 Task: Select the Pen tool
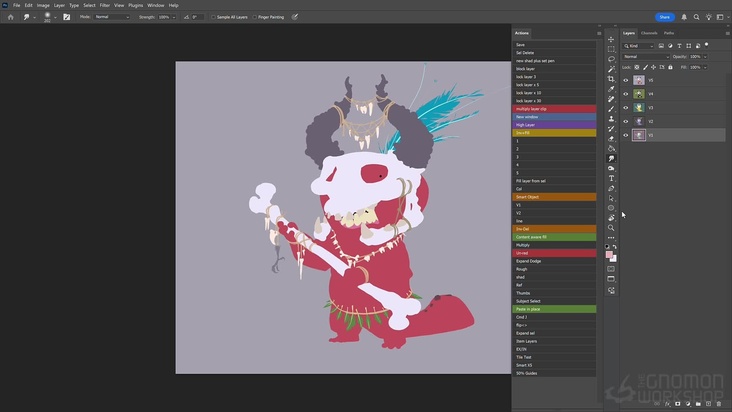point(611,189)
